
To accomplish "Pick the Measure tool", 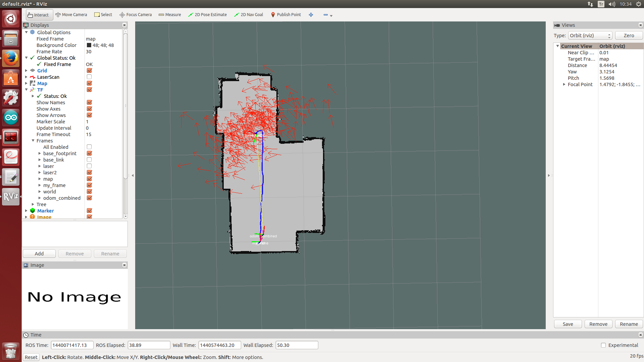I will coord(170,15).
